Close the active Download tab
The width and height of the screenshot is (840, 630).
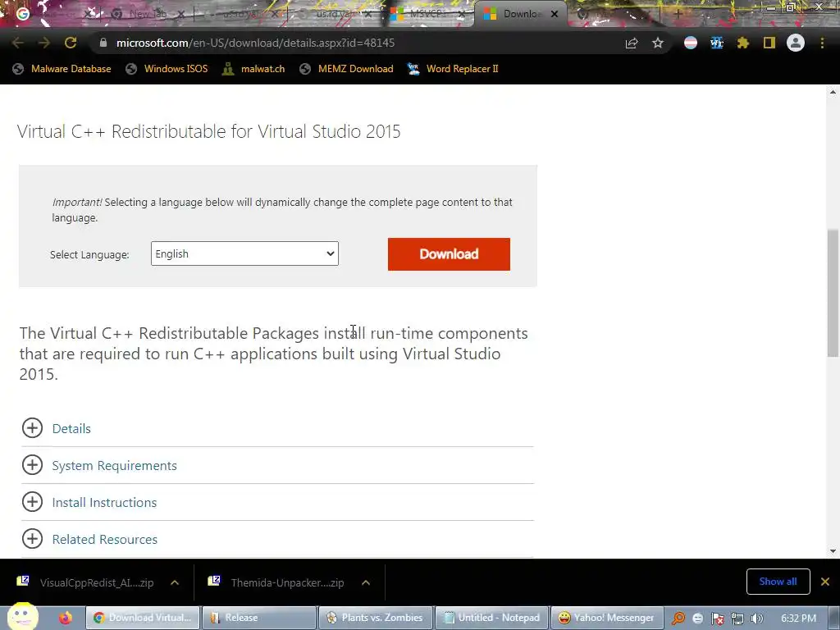pos(555,14)
